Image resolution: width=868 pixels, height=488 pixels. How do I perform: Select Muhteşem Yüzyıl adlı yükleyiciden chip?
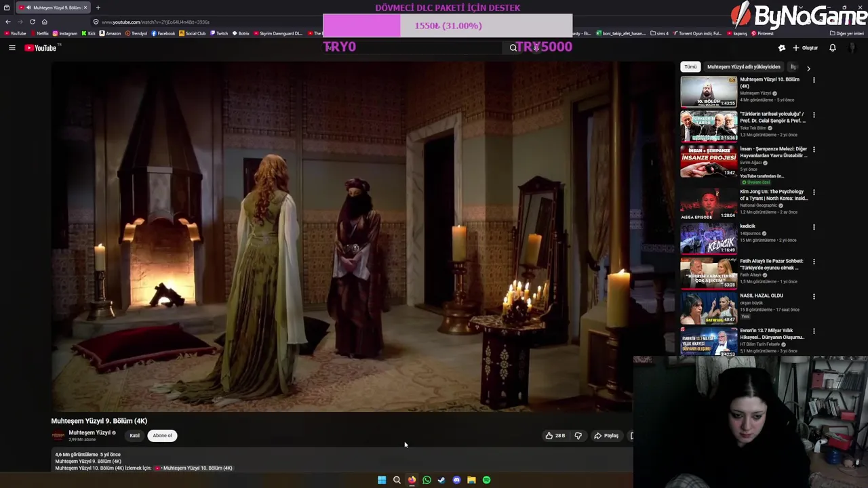pyautogui.click(x=743, y=66)
